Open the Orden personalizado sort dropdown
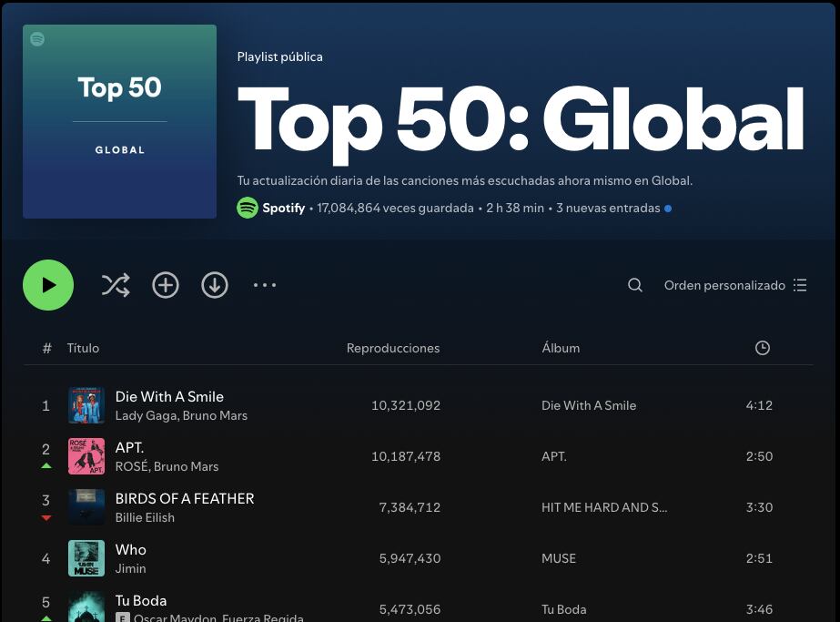 click(735, 285)
